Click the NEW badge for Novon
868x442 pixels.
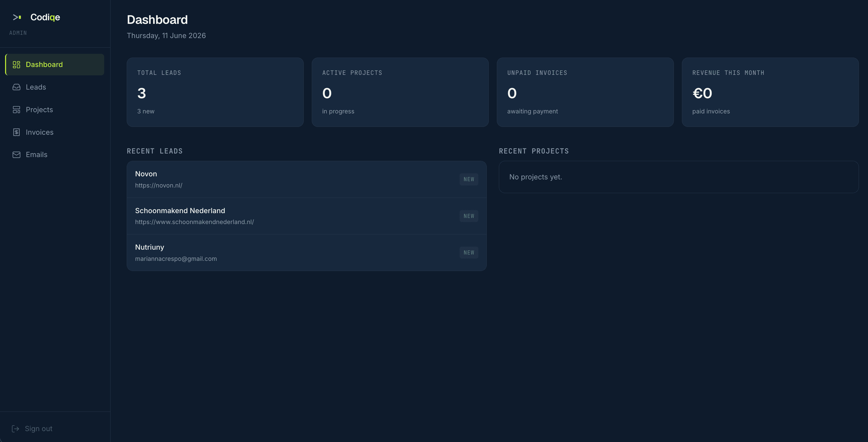coord(469,179)
